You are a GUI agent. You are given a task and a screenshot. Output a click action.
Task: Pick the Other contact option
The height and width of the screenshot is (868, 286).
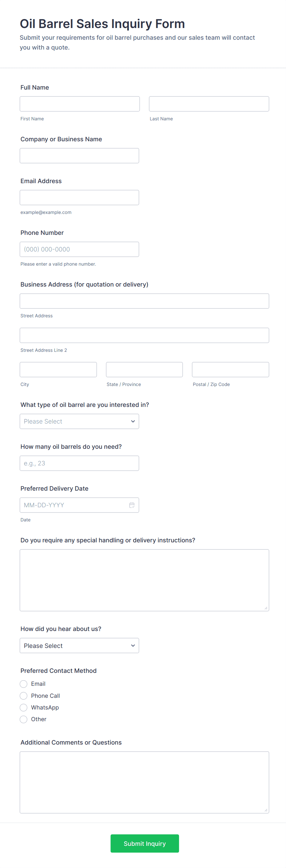24,719
